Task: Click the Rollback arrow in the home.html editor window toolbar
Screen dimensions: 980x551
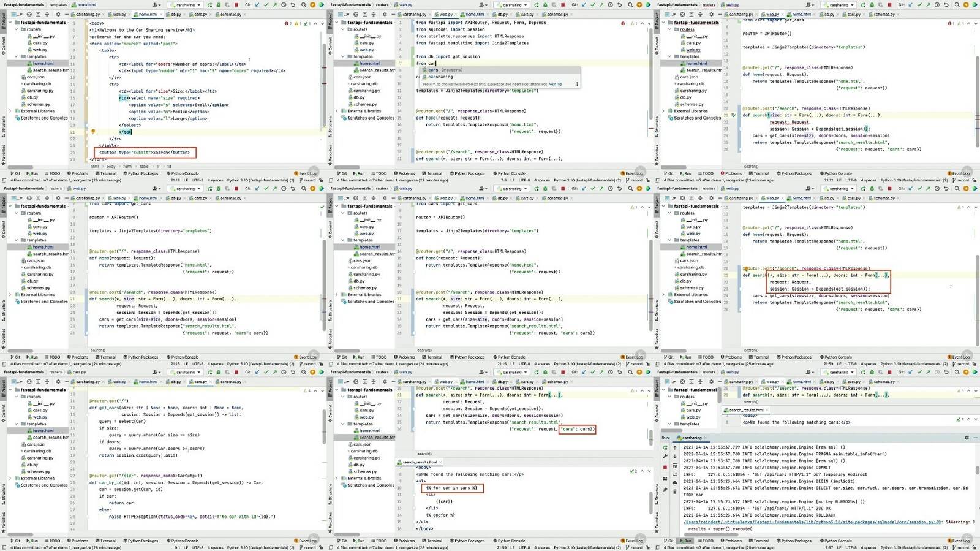Action: tap(293, 5)
